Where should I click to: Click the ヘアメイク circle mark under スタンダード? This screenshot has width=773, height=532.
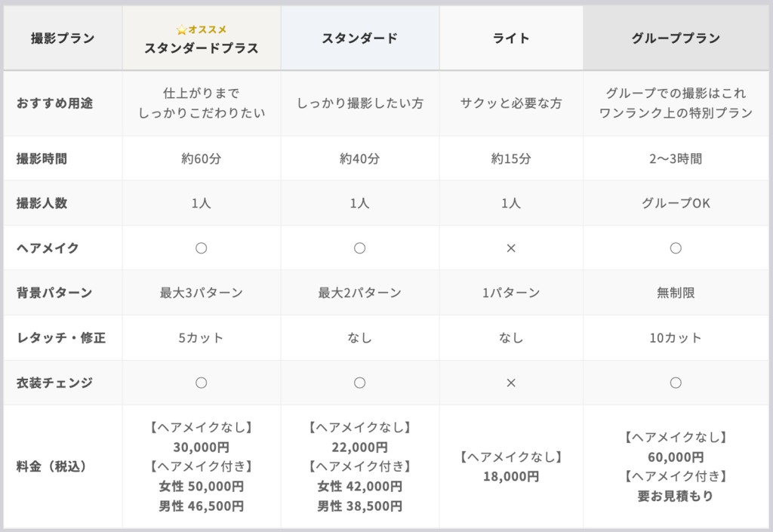click(x=360, y=248)
